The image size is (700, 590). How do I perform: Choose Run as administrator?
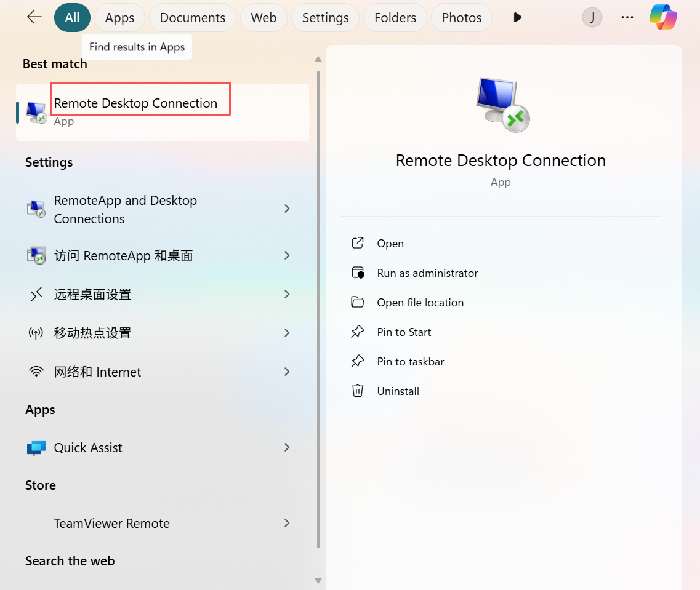[x=427, y=273]
